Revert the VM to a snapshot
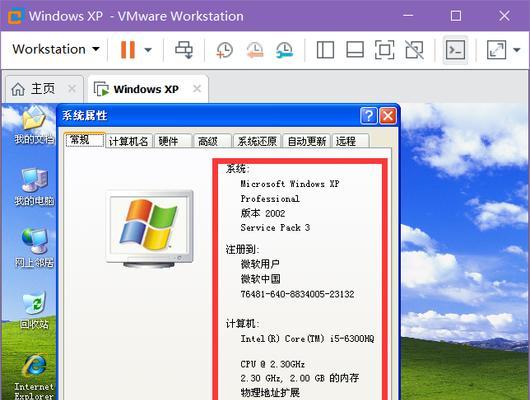The height and width of the screenshot is (400, 530). tap(255, 50)
